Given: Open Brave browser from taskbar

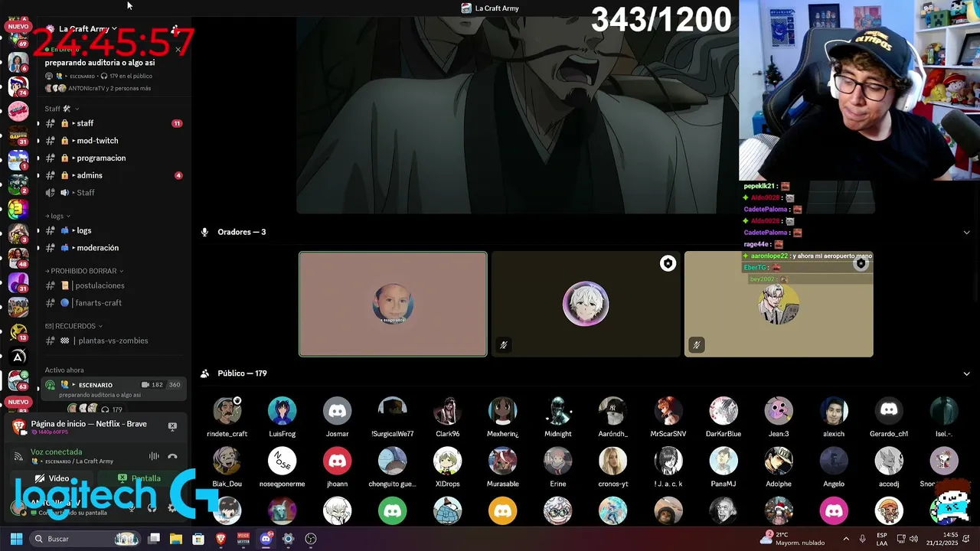Looking at the screenshot, I should pyautogui.click(x=220, y=539).
